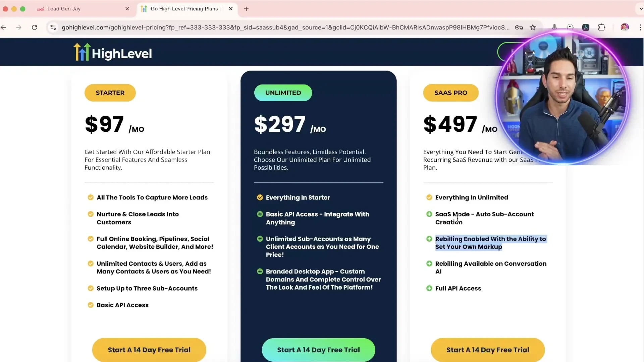Screen dimensions: 644x362
Task: Open the Extensions puzzle-piece menu
Action: pyautogui.click(x=602, y=27)
